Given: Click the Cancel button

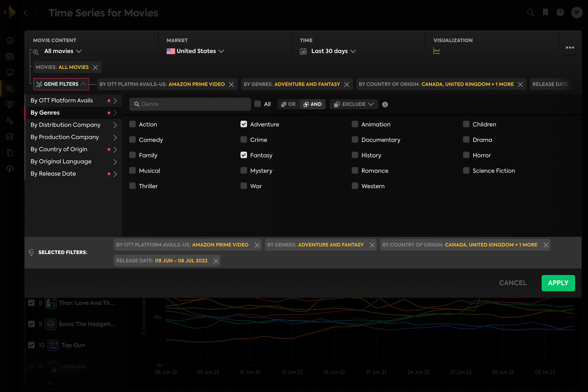Looking at the screenshot, I should pyautogui.click(x=513, y=283).
